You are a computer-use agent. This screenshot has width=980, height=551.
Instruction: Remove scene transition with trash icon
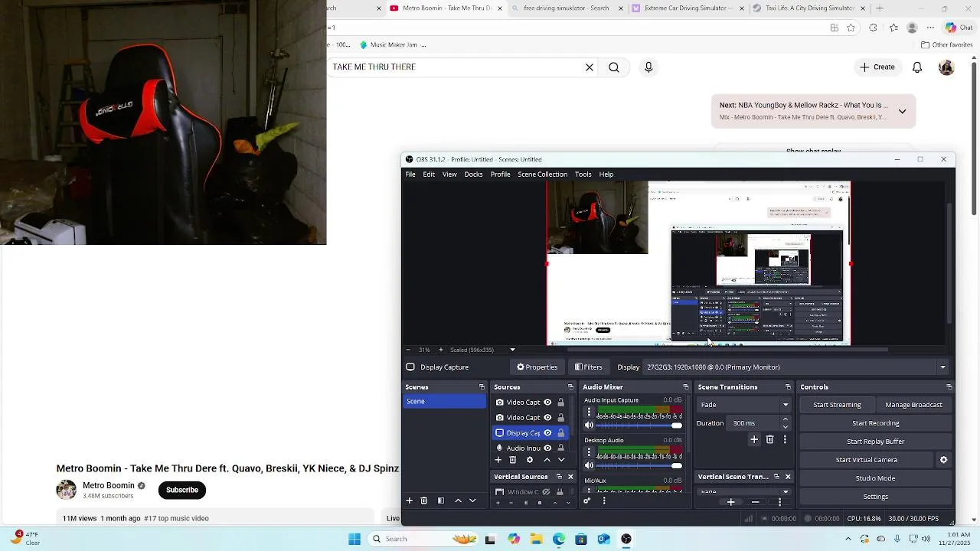pos(770,439)
